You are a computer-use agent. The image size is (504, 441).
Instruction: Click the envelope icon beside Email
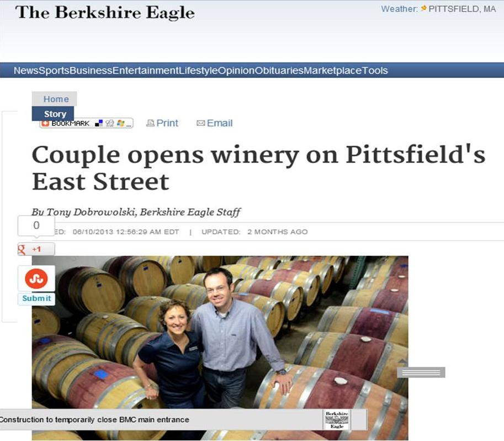200,123
